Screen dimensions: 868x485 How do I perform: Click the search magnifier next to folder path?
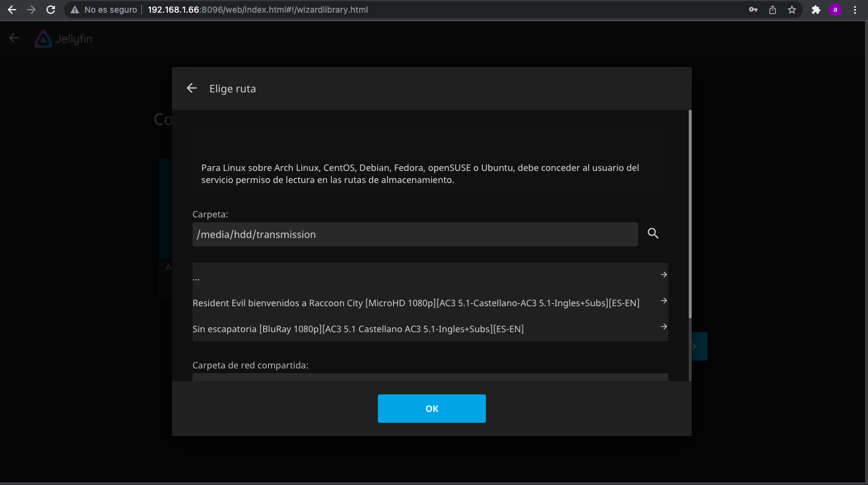click(x=653, y=234)
